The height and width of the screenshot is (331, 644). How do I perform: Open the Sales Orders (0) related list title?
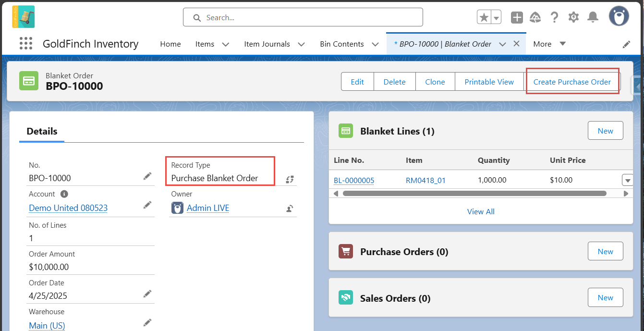[395, 298]
